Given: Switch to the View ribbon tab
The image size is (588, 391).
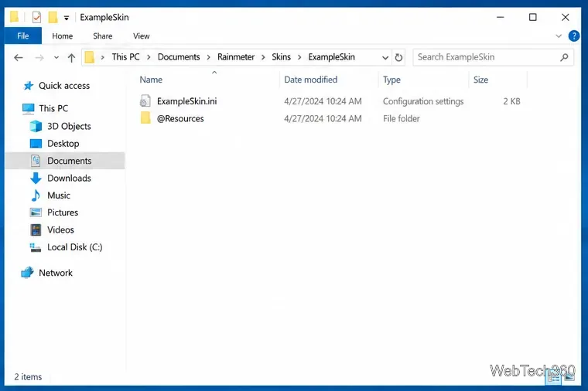Looking at the screenshot, I should coord(141,36).
